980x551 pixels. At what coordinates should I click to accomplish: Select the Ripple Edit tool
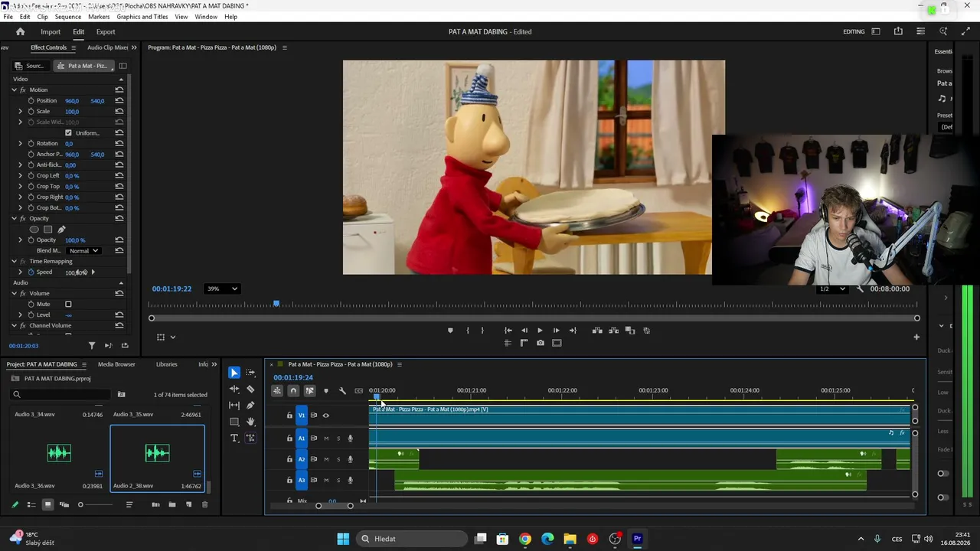click(234, 389)
